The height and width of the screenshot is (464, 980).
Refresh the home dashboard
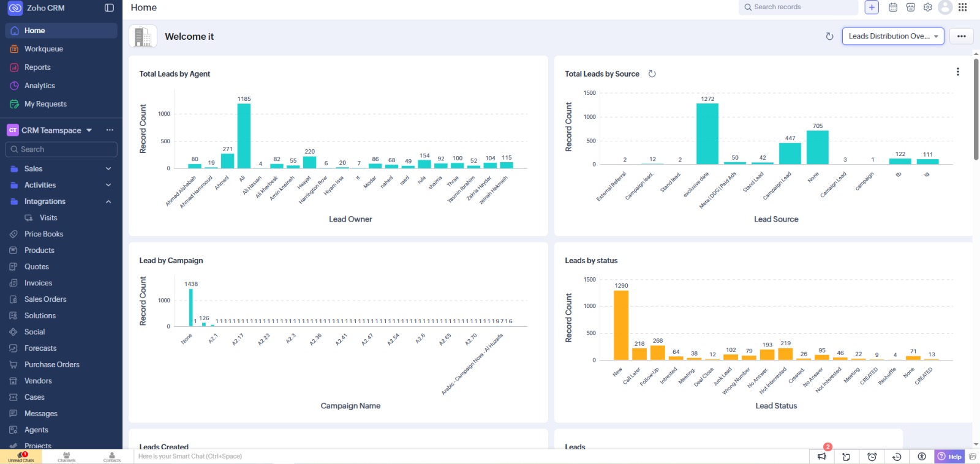tap(829, 36)
